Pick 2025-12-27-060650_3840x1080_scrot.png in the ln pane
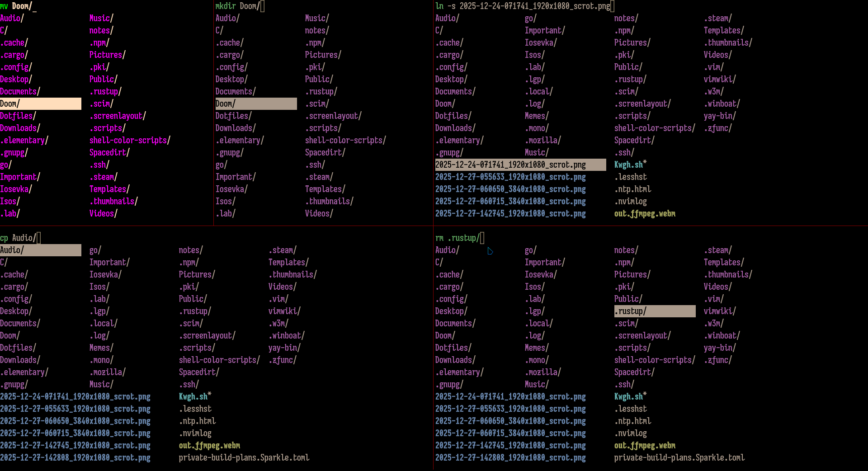The height and width of the screenshot is (471, 868). point(510,189)
